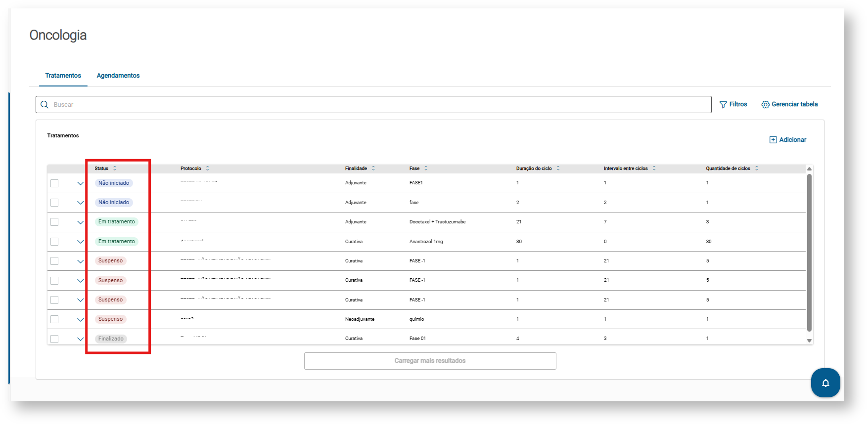Check the first Não iniciado row checkbox
The image size is (868, 425).
coord(54,183)
